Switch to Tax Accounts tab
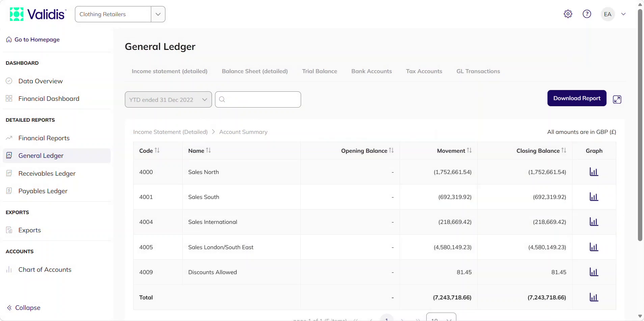 click(x=424, y=71)
